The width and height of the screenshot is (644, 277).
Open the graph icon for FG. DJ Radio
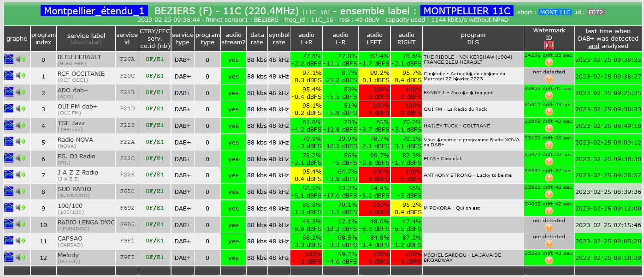(x=9, y=158)
